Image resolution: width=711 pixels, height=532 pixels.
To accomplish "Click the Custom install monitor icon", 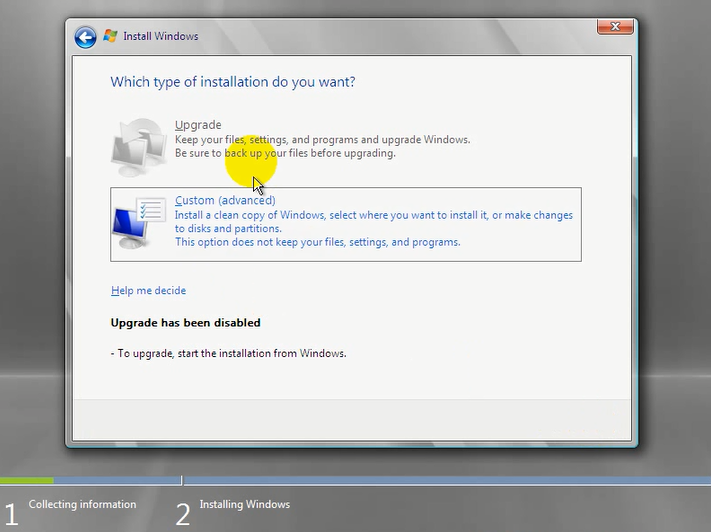I will (x=139, y=223).
